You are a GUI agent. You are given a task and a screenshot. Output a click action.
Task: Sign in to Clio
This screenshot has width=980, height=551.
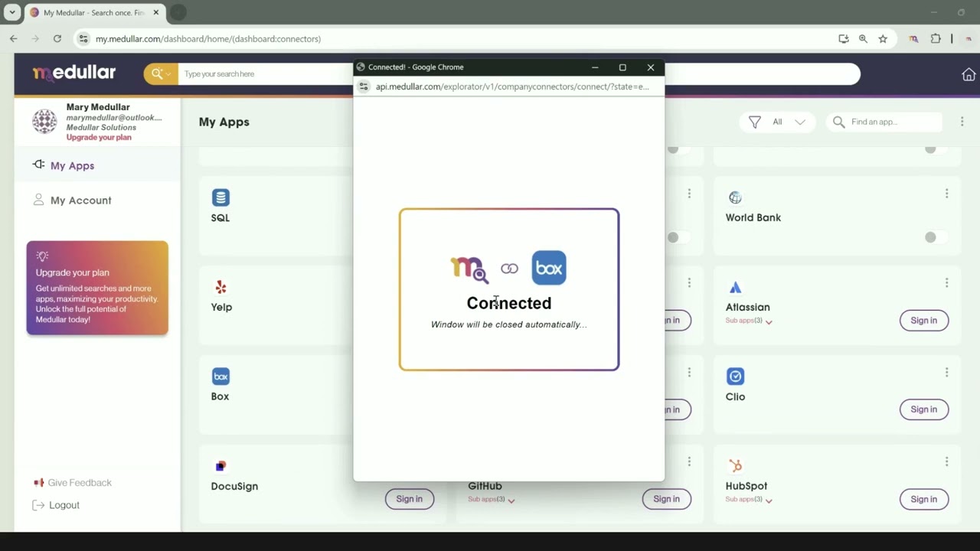pyautogui.click(x=923, y=409)
